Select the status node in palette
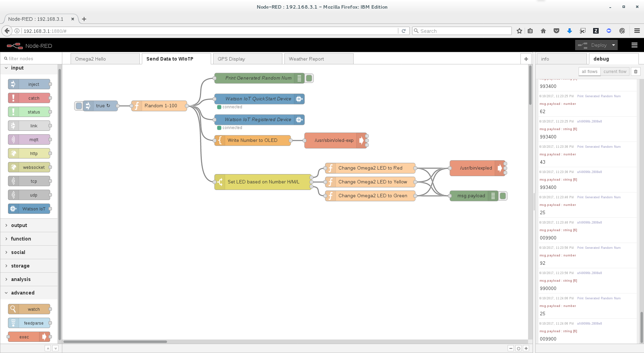This screenshot has width=644, height=353. [29, 112]
